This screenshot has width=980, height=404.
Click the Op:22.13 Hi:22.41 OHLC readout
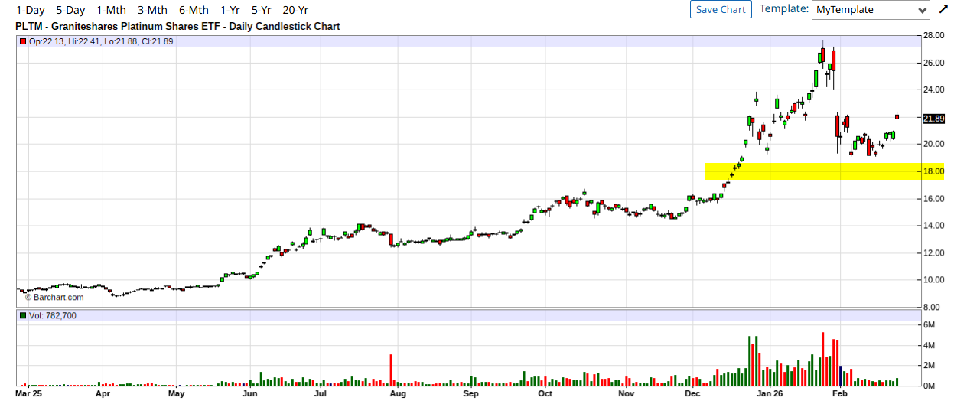click(x=101, y=41)
